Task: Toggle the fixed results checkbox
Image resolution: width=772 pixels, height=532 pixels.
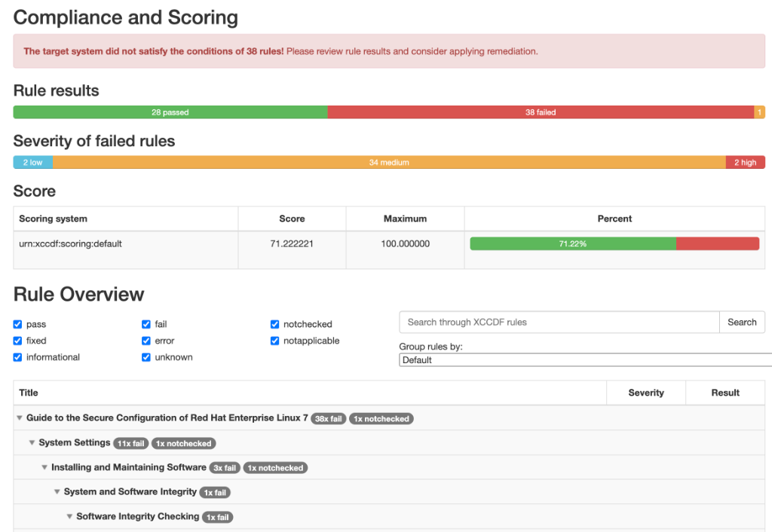Action: pos(18,341)
